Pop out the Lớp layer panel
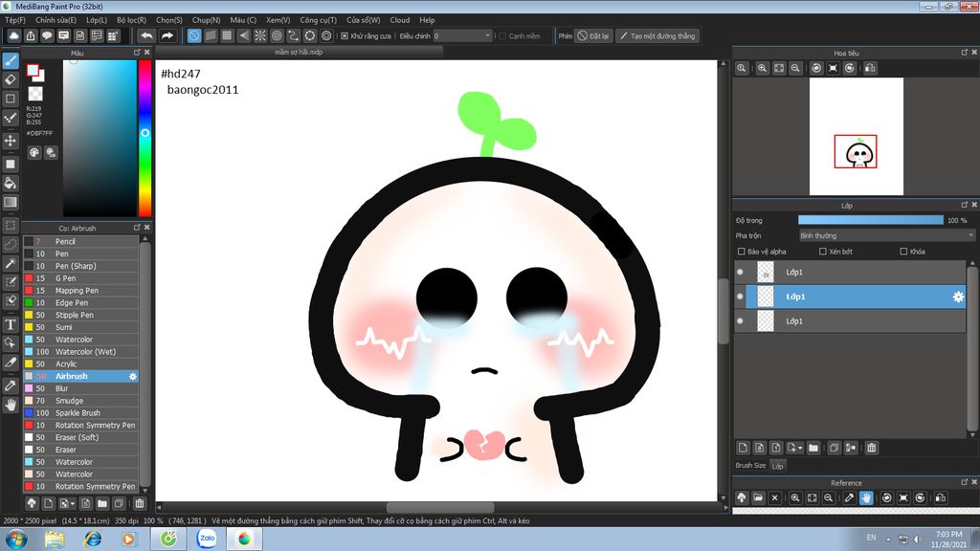This screenshot has width=980, height=551. click(965, 205)
